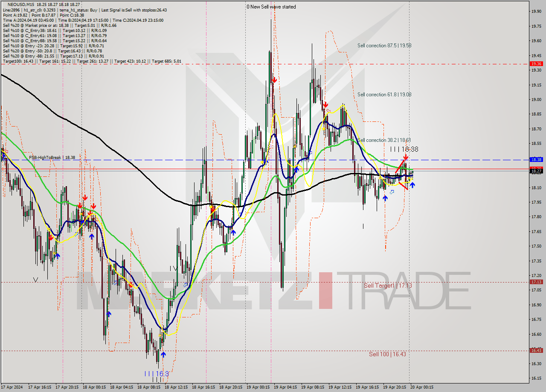546x392 pixels.
Task: Click the '17 Apr 16:15' time label
Action: (x=40, y=387)
